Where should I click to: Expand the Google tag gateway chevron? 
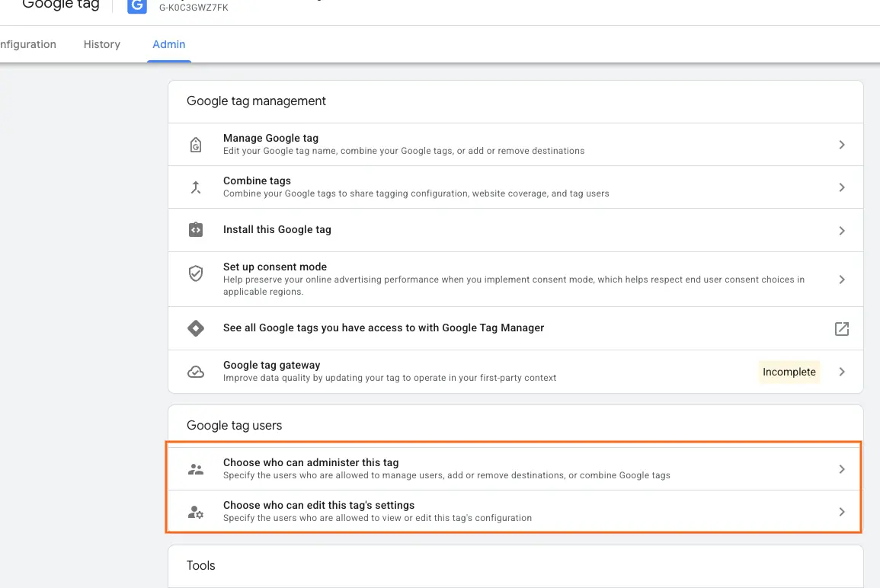point(841,372)
